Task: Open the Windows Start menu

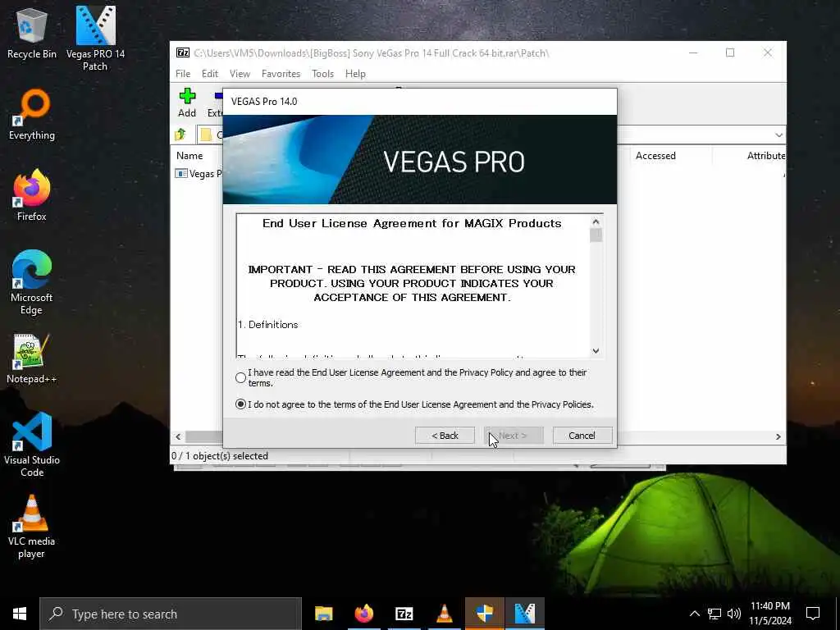Action: (20, 614)
